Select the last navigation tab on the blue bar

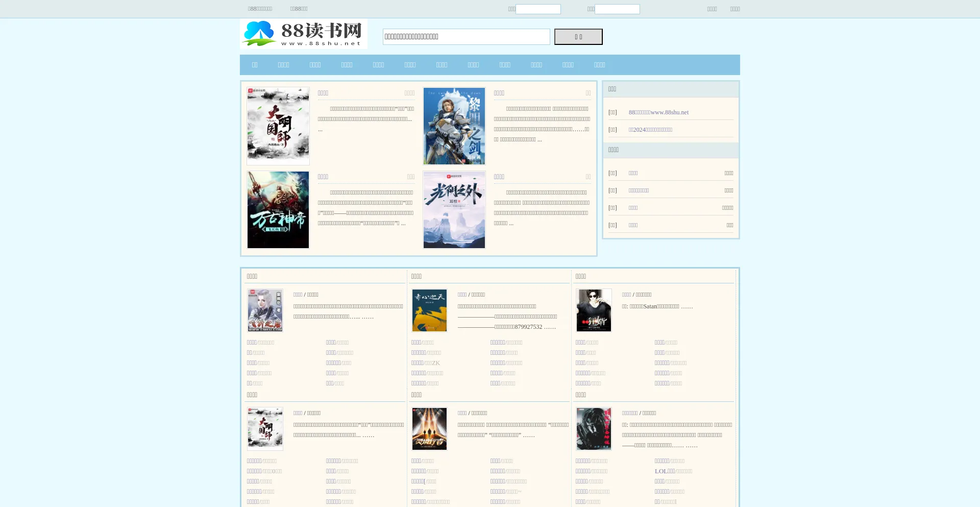(x=599, y=65)
